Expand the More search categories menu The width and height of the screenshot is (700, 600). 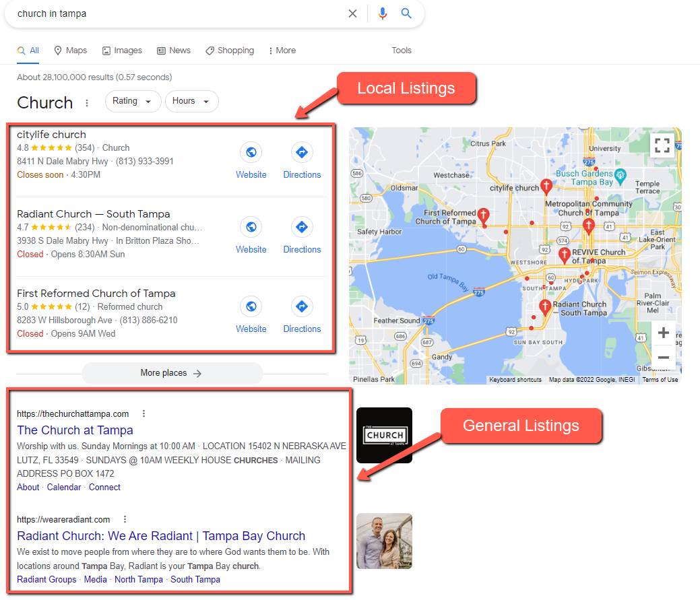point(282,51)
